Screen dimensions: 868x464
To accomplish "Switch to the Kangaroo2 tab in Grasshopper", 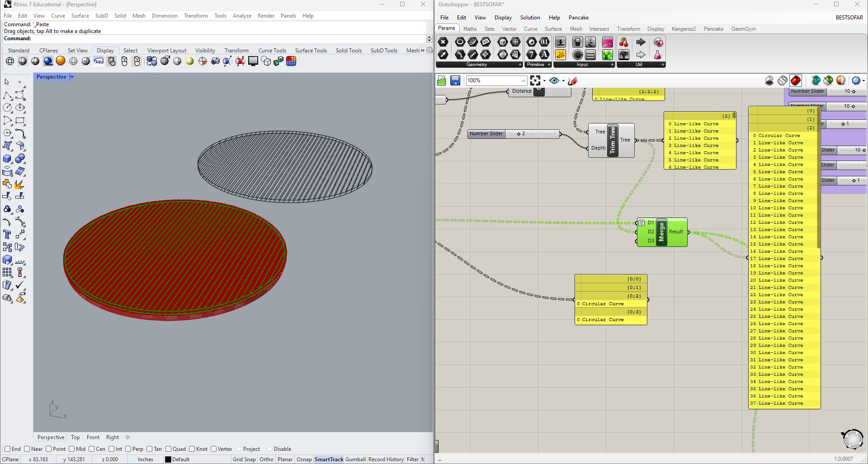I will pos(684,29).
